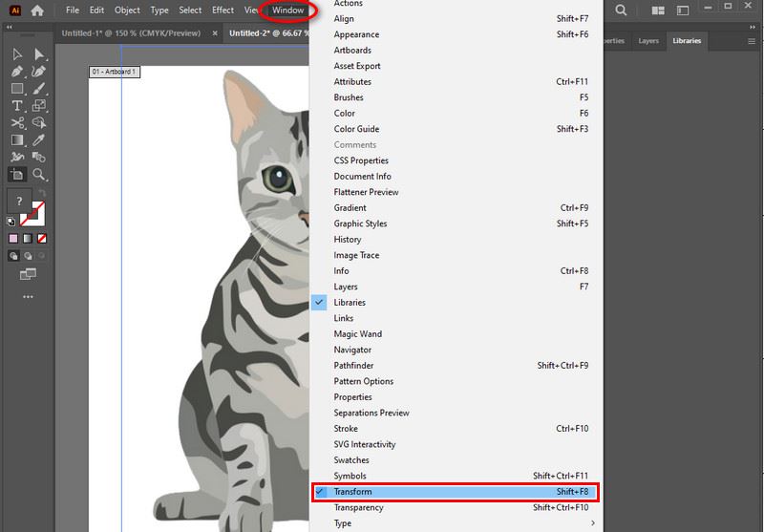Choose Align from Window menu
764x532 pixels.
(x=455, y=18)
